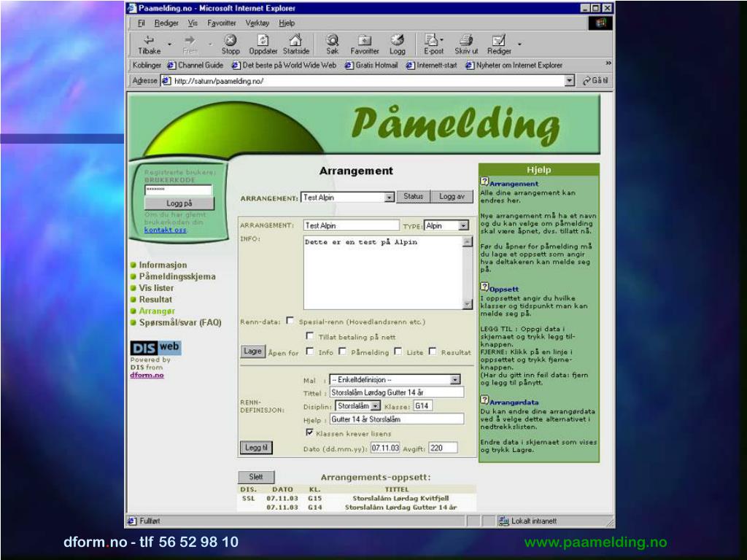
Task: Open the E-post mail icon
Action: pyautogui.click(x=431, y=40)
